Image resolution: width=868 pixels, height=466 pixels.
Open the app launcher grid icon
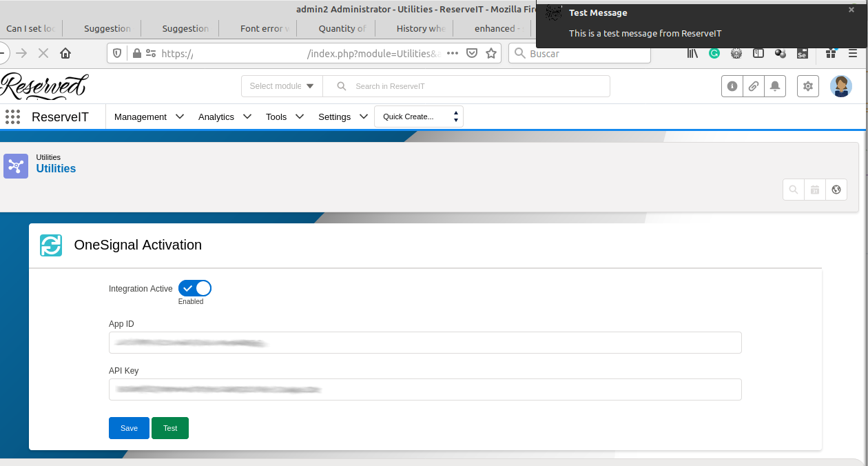[12, 117]
